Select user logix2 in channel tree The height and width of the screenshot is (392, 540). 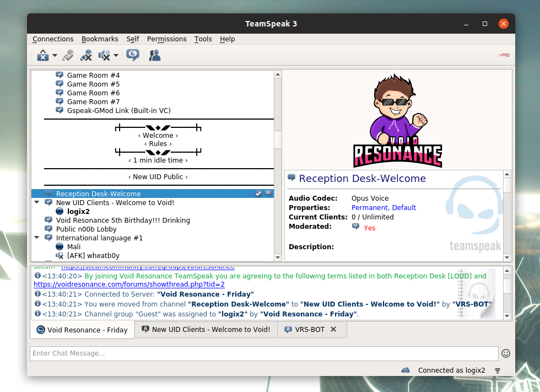pyautogui.click(x=78, y=212)
